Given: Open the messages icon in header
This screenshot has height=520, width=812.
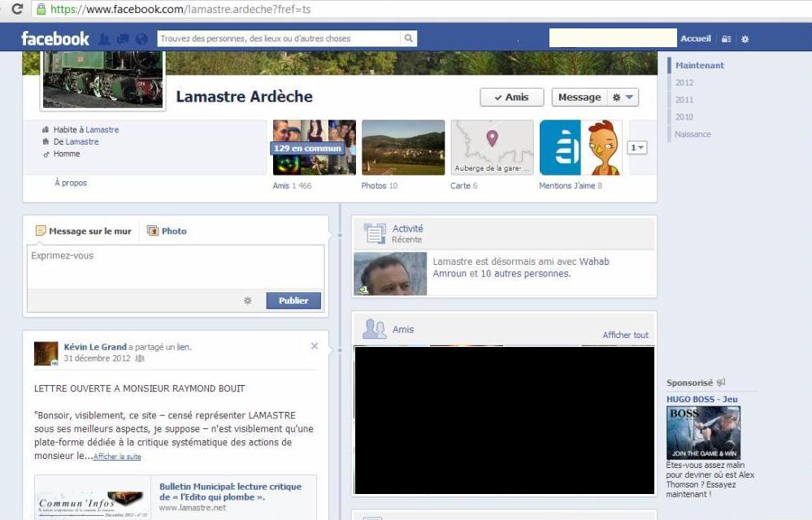Looking at the screenshot, I should 123,39.
